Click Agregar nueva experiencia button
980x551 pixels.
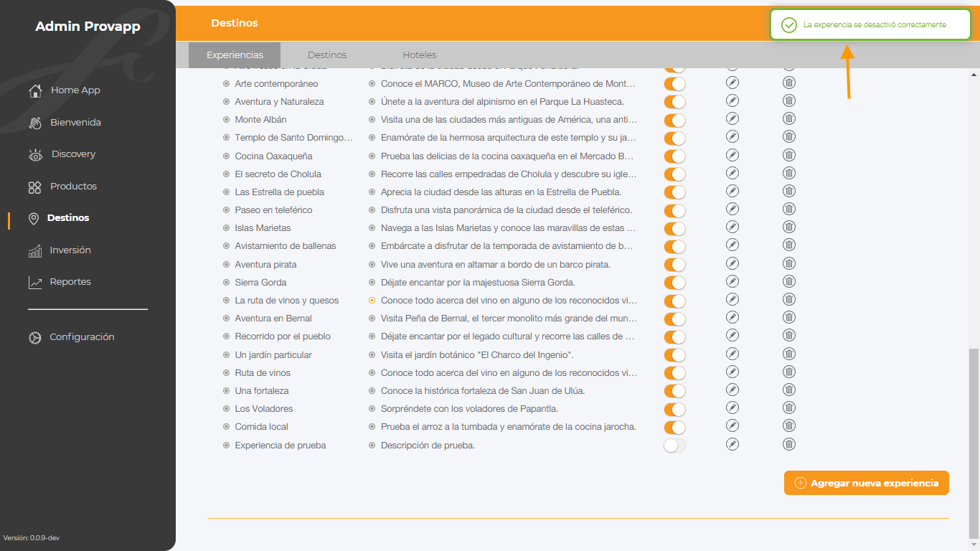(x=867, y=483)
